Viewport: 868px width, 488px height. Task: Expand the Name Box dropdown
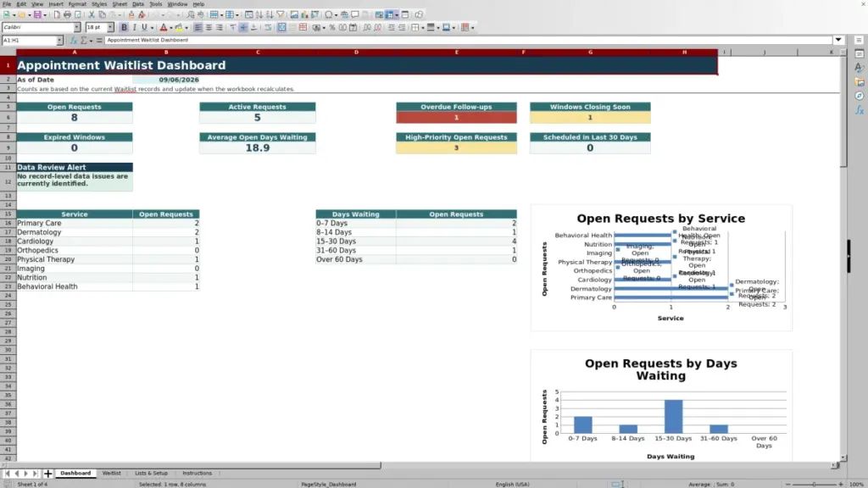coord(59,41)
